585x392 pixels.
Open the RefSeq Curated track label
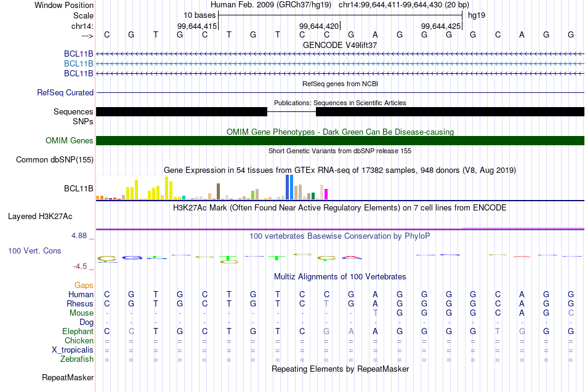click(x=65, y=92)
